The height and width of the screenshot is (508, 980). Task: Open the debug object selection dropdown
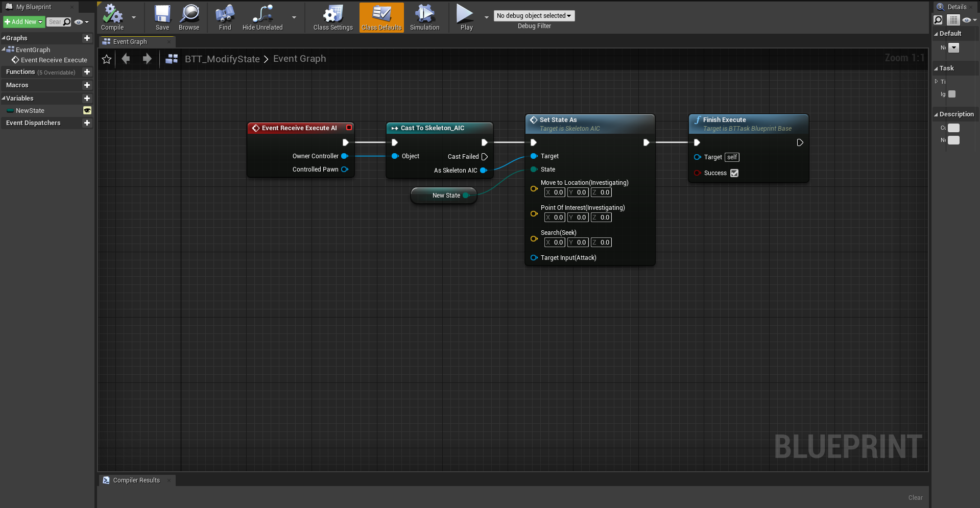click(x=534, y=16)
